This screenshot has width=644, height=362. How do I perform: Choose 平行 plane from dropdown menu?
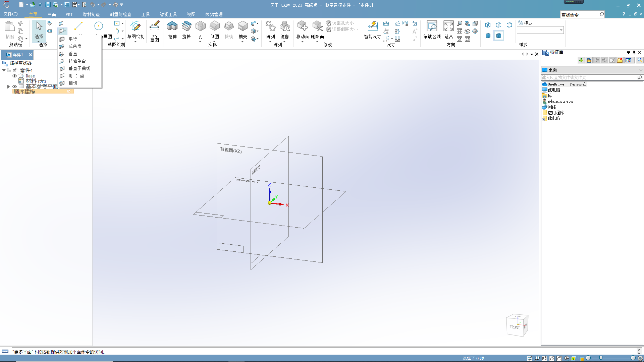point(80,39)
